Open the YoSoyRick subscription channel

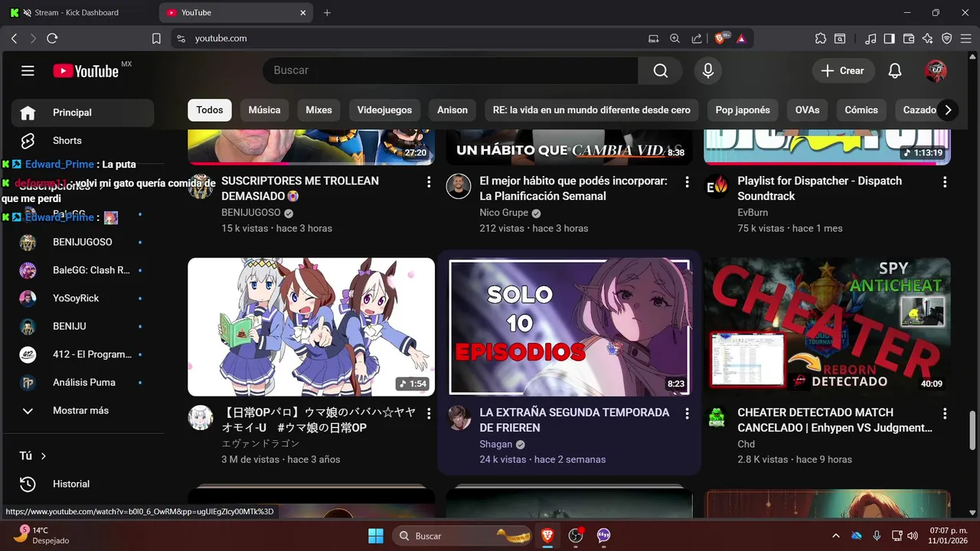83,298
